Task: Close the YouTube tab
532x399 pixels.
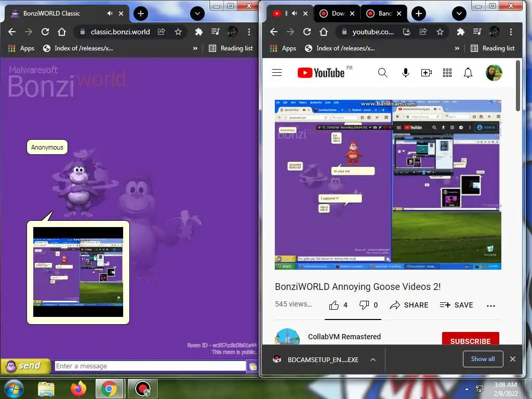Action: tap(305, 14)
